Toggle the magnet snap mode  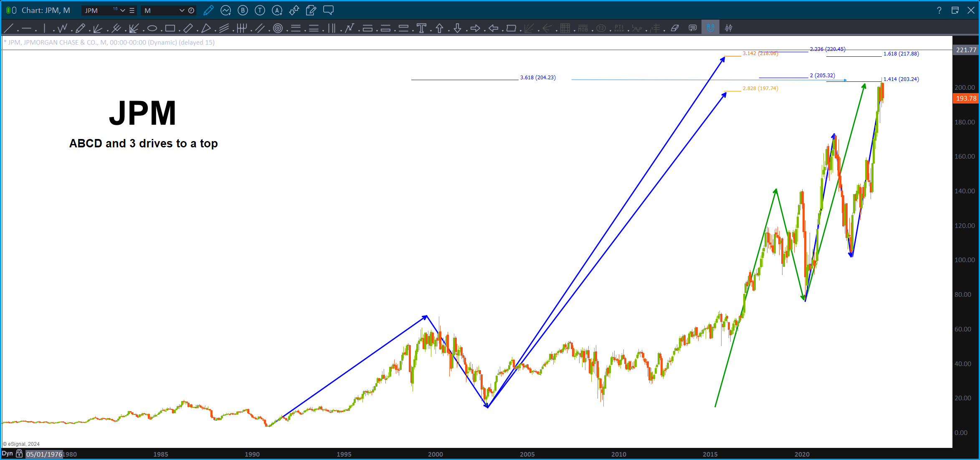pyautogui.click(x=710, y=28)
